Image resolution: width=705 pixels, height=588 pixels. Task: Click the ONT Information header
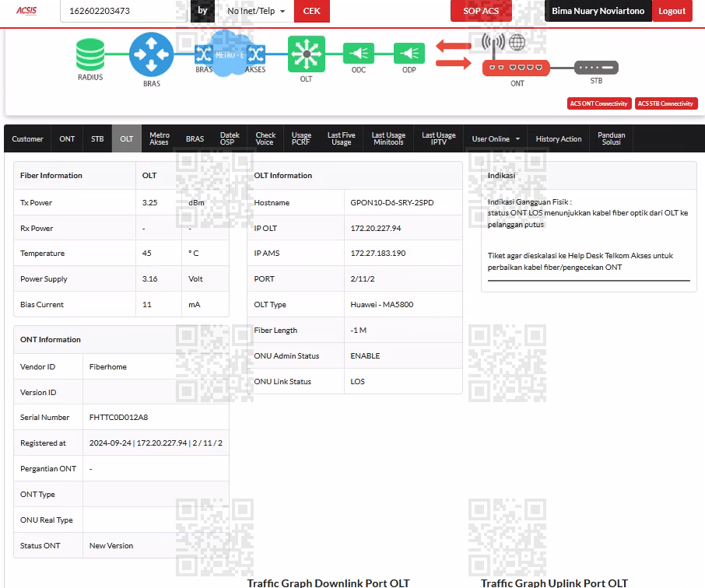51,339
